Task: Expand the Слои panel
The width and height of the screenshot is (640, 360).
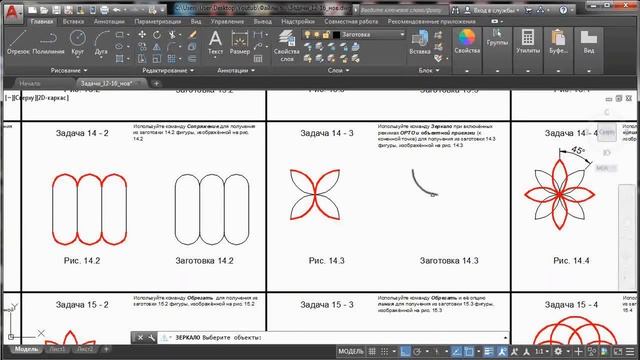Action: (338, 71)
